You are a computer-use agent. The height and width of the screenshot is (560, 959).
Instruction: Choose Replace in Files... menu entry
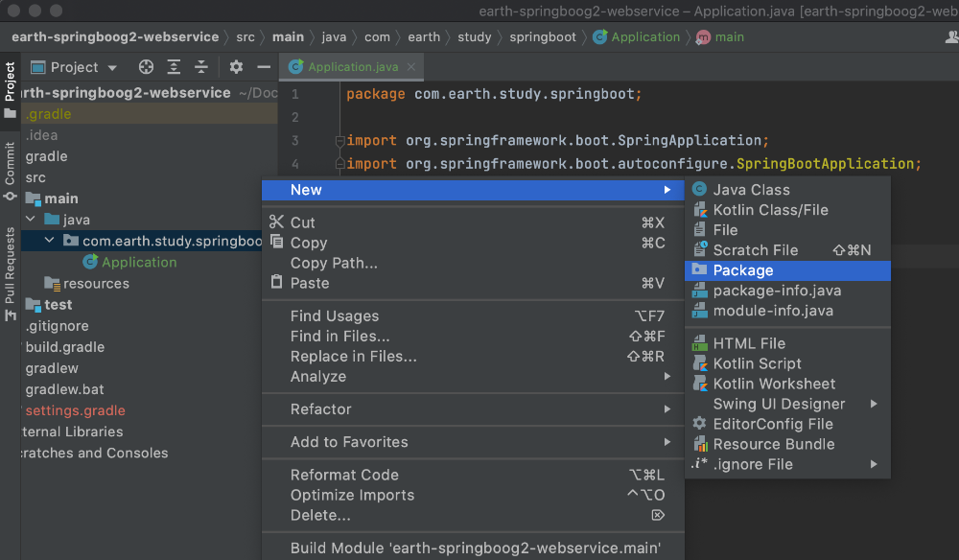(x=473, y=357)
